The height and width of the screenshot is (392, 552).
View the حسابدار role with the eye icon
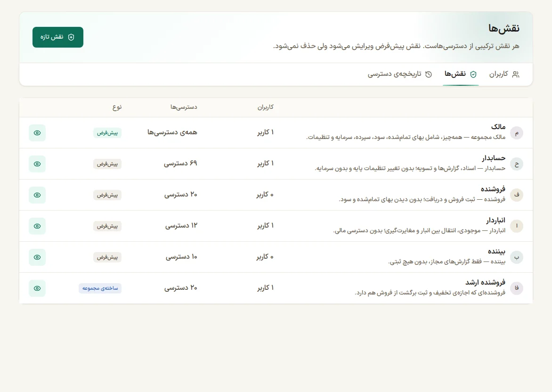point(37,164)
